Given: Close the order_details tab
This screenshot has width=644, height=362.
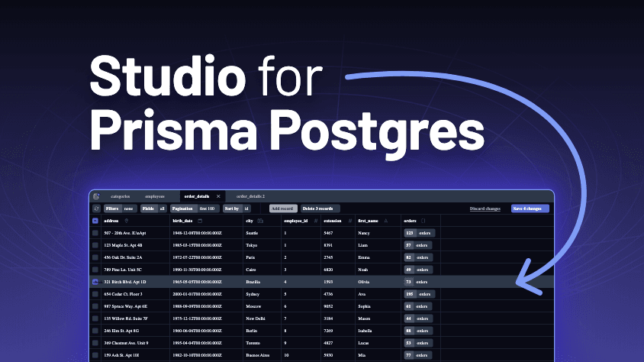Looking at the screenshot, I should (218, 196).
